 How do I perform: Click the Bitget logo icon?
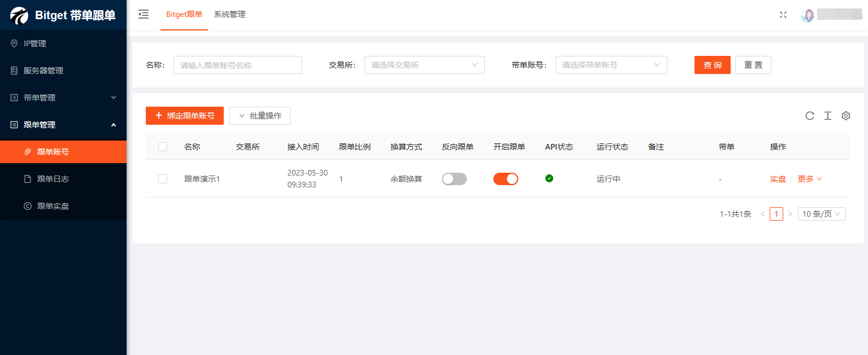pyautogui.click(x=19, y=15)
